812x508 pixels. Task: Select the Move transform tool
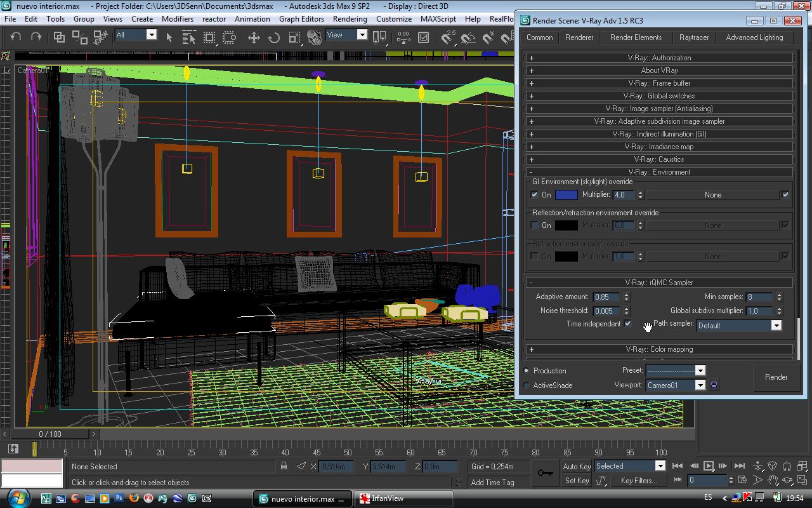pyautogui.click(x=254, y=37)
